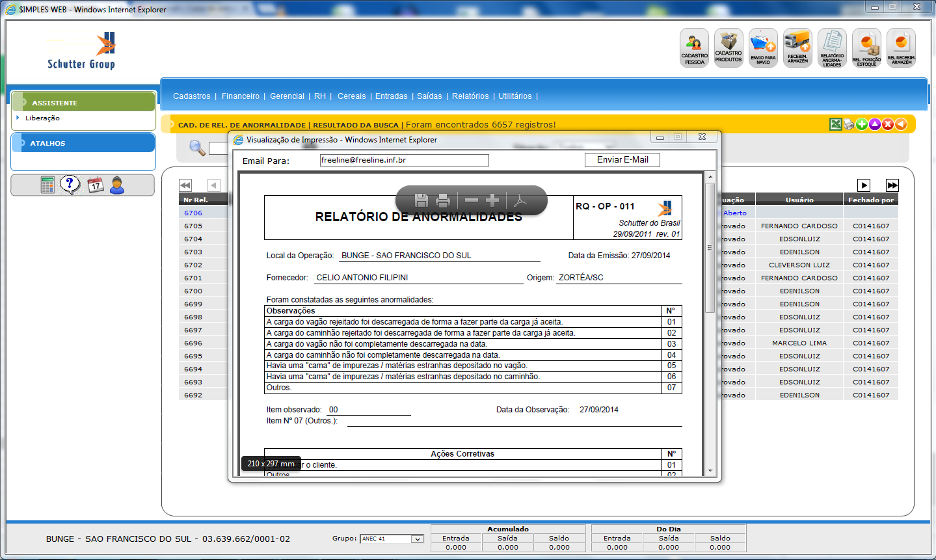This screenshot has width=936, height=560.
Task: Zoom in on the PDF with plus
Action: pos(492,200)
